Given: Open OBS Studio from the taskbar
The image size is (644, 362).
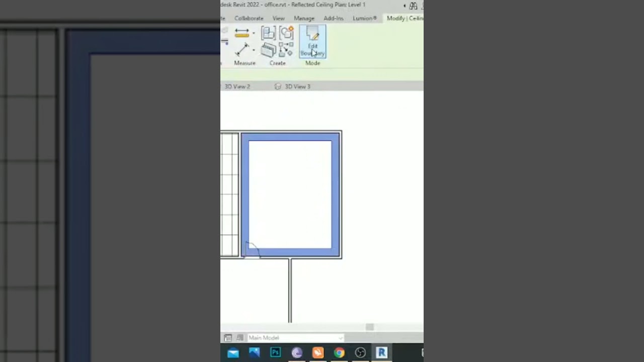Looking at the screenshot, I should 360,353.
